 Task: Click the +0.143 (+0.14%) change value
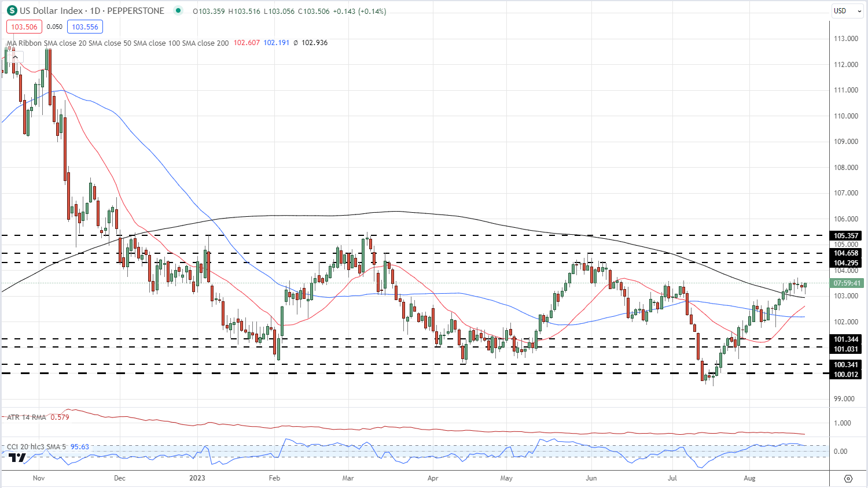pos(359,11)
